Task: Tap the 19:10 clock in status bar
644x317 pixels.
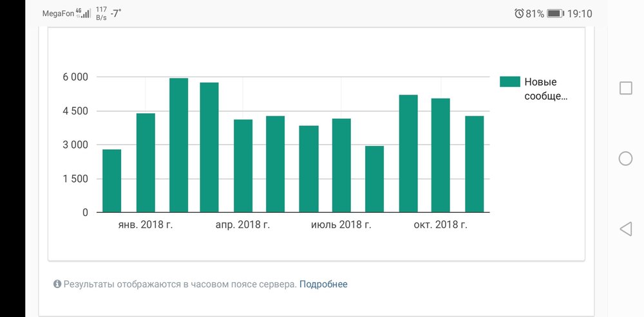Action: click(x=580, y=14)
